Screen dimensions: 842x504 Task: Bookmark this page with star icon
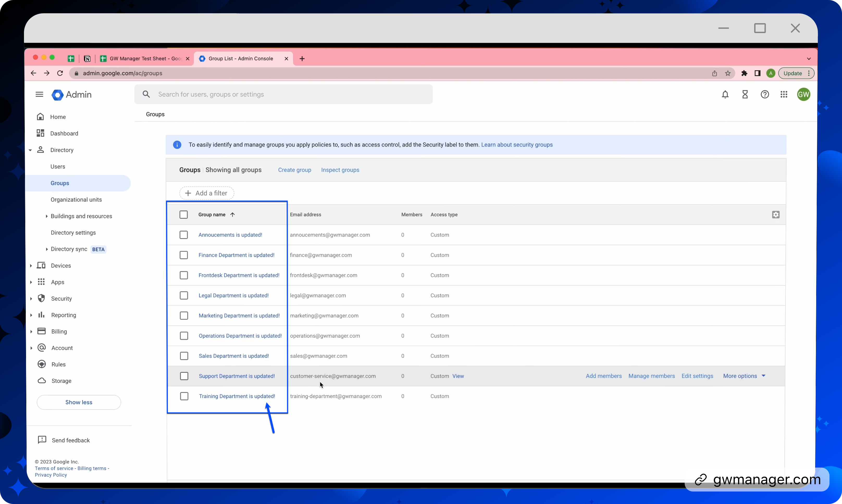(x=728, y=73)
